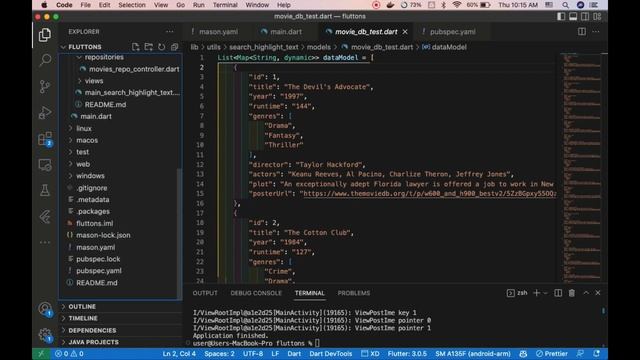This screenshot has width=640, height=360.
Task: Expand the views folder
Action: [79, 81]
